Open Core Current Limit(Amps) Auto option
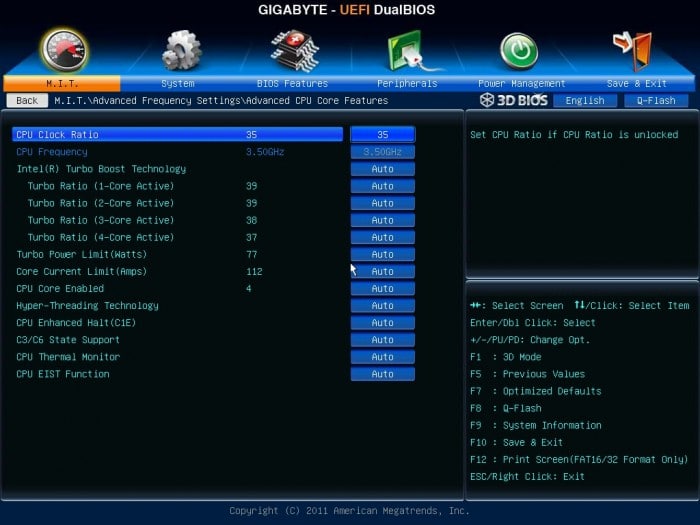The height and width of the screenshot is (525, 700). pyautogui.click(x=383, y=271)
